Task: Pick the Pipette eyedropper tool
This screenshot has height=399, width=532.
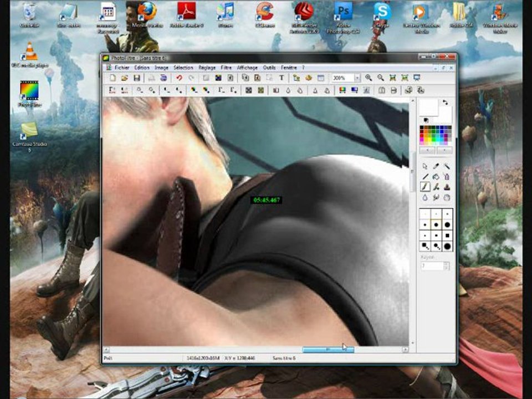Action: 436,166
